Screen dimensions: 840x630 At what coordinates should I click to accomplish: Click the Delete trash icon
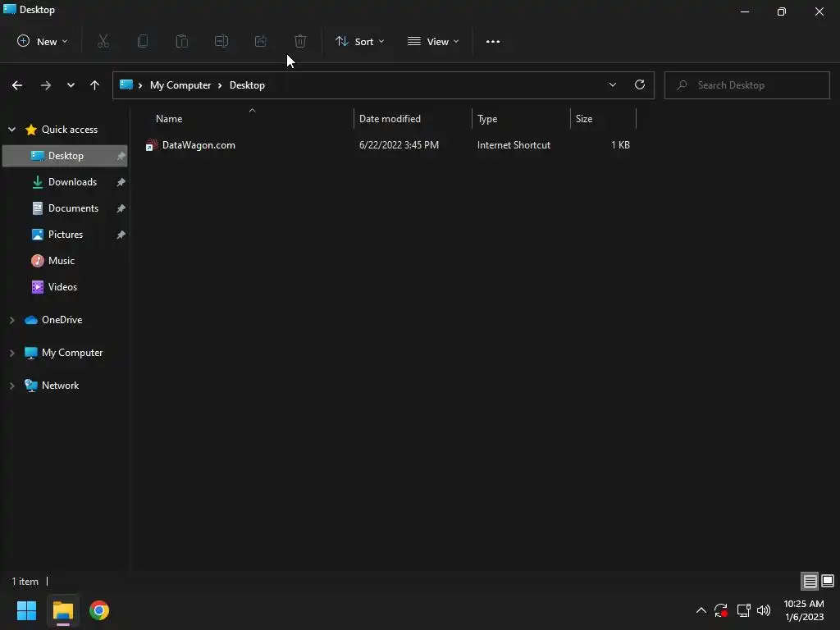300,41
